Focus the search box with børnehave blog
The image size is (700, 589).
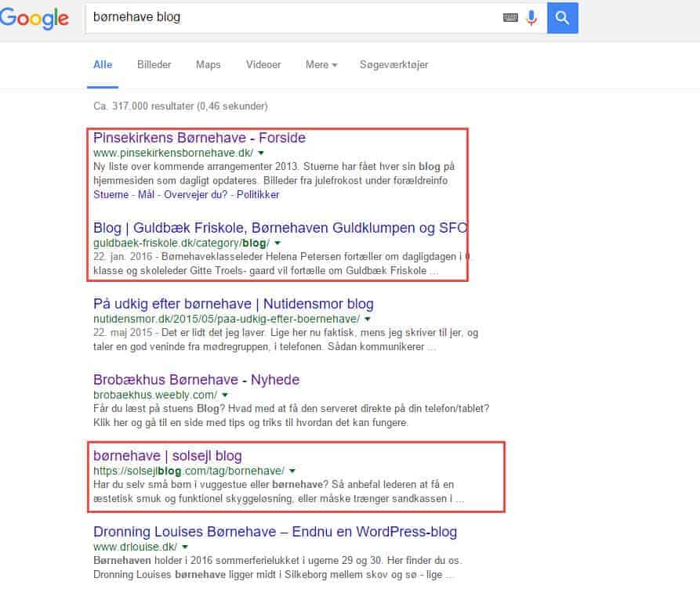point(295,17)
